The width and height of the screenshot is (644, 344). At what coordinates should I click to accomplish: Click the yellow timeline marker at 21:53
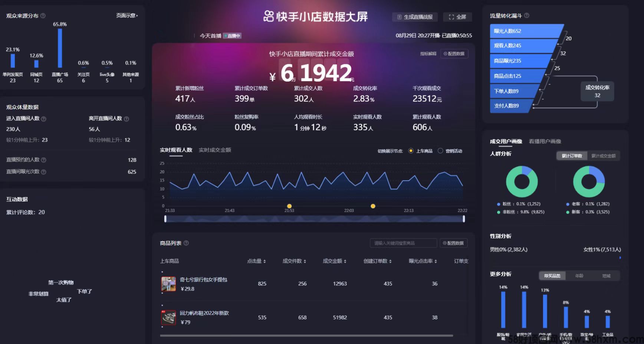[x=289, y=206]
